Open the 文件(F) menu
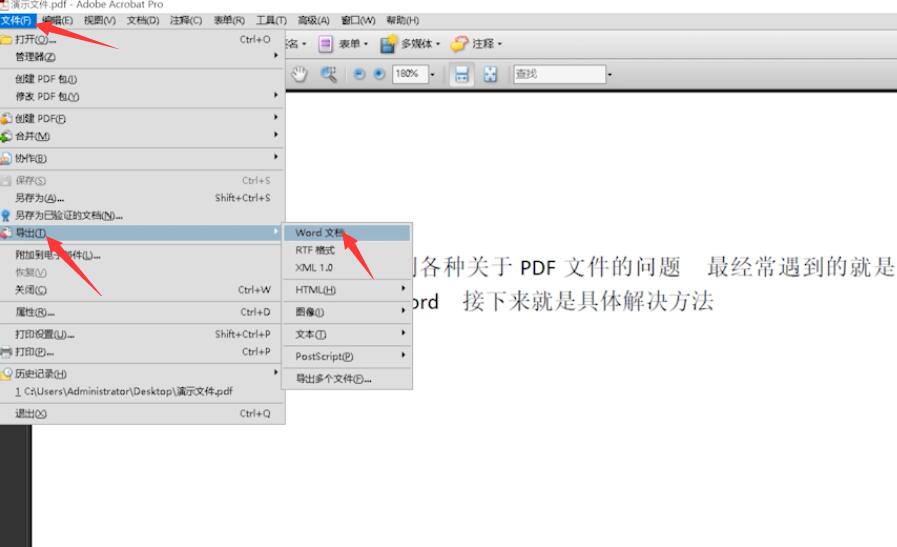Viewport: 897px width, 547px height. 17,21
